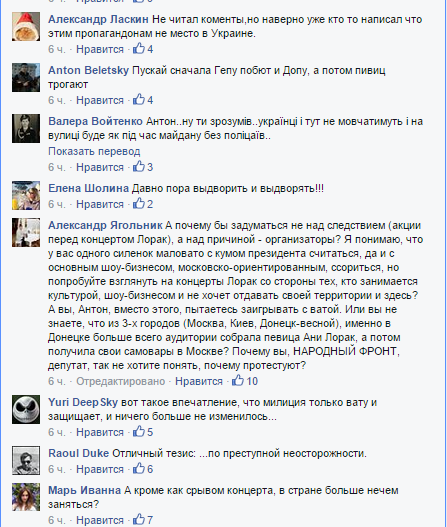Click like count icon on Raoul Duke's comment
Image resolution: width=447 pixels, height=527 pixels.
pos(138,468)
